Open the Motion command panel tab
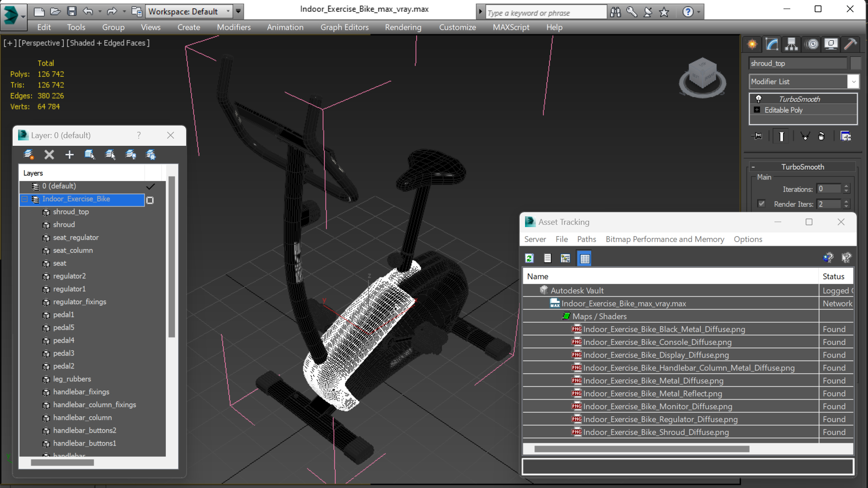 812,44
